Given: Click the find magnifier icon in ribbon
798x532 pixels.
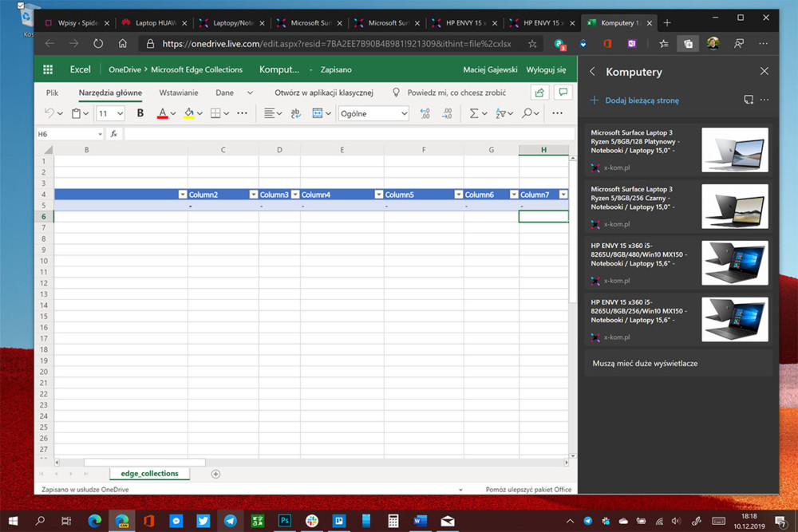Looking at the screenshot, I should click(x=527, y=113).
